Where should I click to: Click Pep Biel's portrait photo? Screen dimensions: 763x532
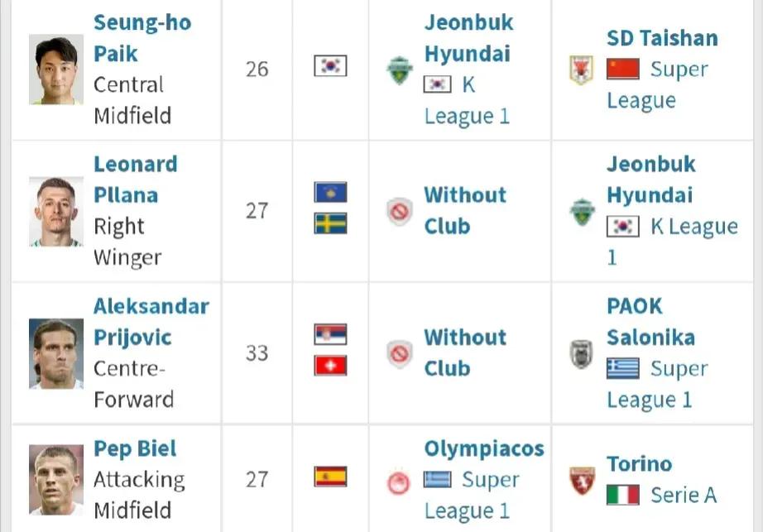point(56,480)
